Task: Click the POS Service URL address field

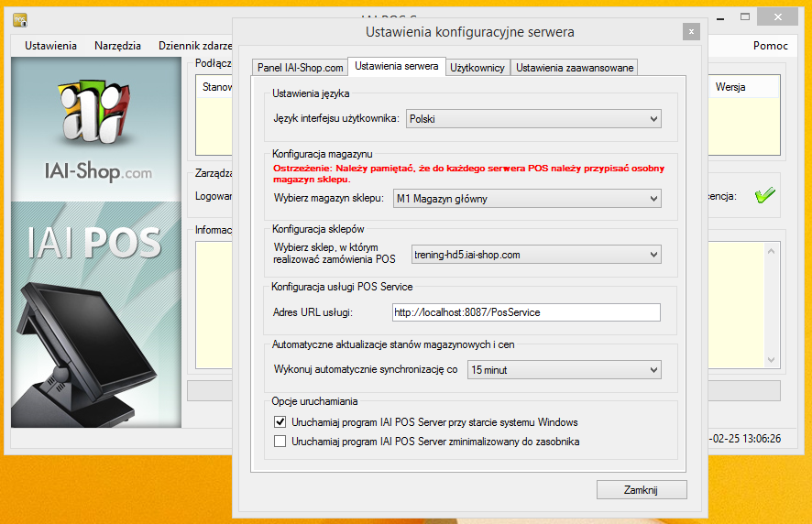Action: [526, 312]
